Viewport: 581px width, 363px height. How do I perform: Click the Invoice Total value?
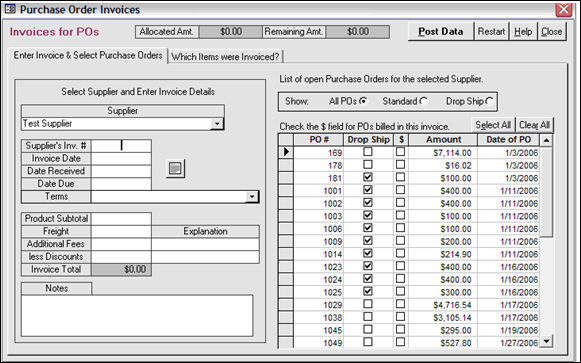(x=121, y=269)
